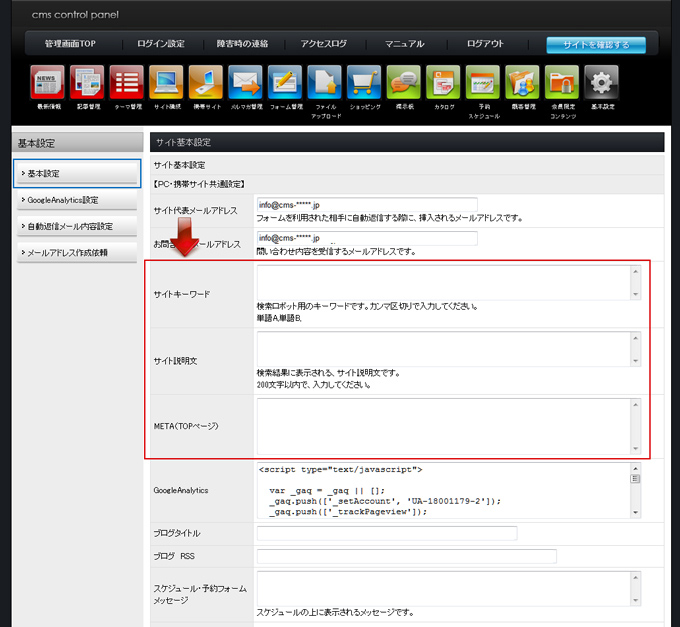Click the GoogleAnalytics code box scrollbar

click(635, 490)
